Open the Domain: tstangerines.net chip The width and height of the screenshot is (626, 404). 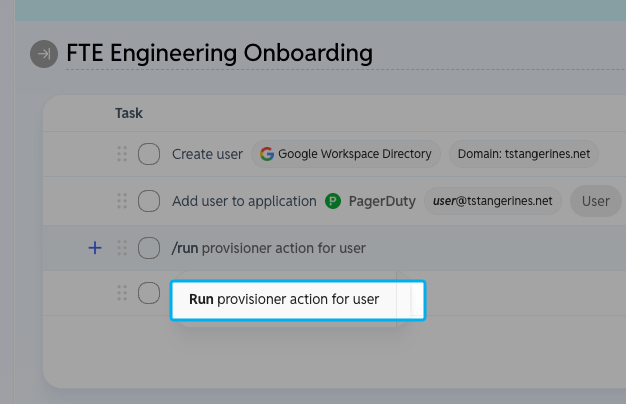524,154
